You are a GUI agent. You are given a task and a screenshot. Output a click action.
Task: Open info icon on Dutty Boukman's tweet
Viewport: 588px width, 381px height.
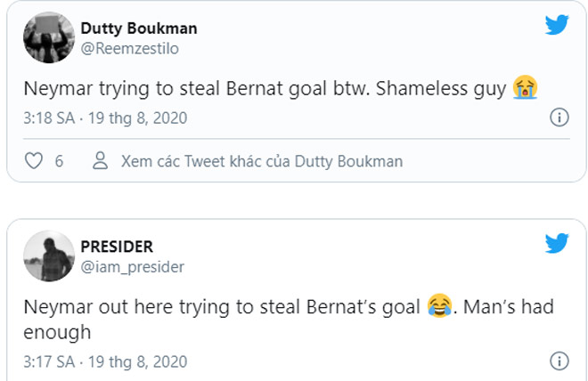pos(559,118)
